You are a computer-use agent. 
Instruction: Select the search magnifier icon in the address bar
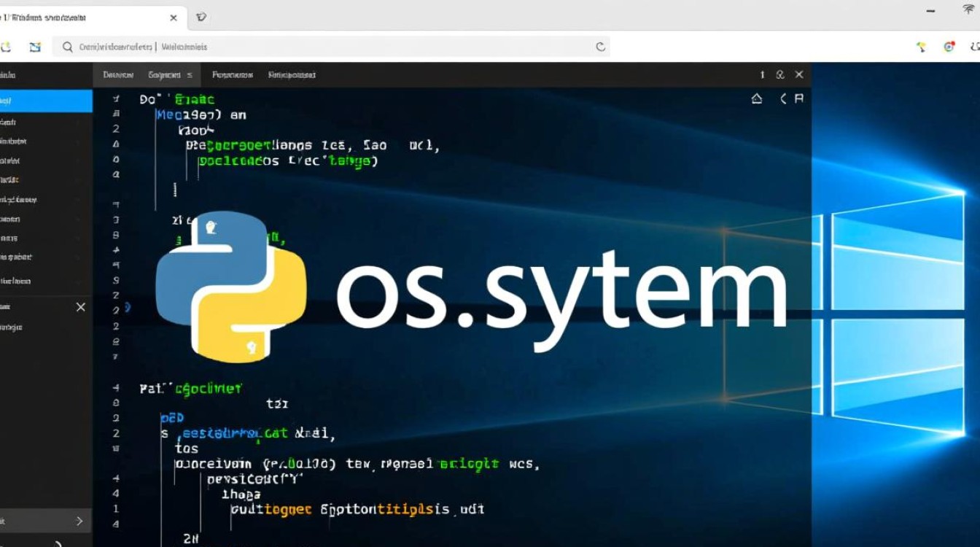(x=66, y=46)
